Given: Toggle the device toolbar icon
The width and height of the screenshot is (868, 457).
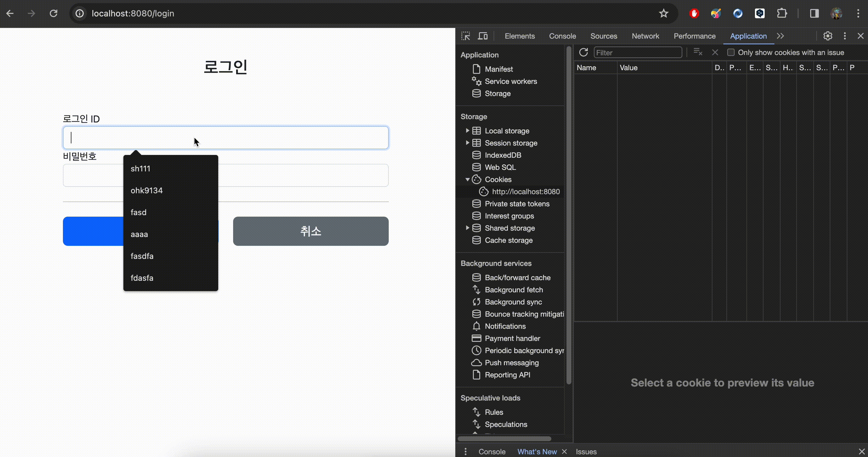Looking at the screenshot, I should (483, 36).
